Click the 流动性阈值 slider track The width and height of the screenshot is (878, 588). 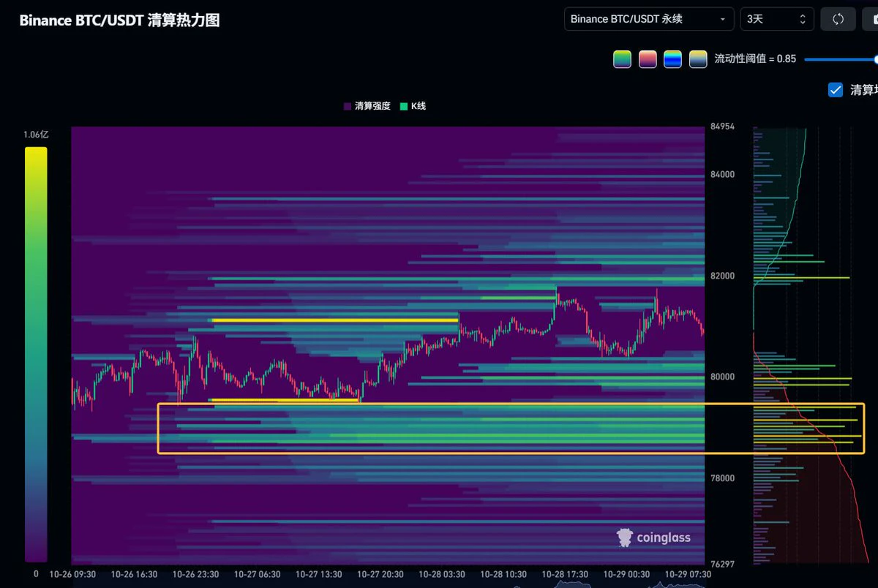pos(841,59)
